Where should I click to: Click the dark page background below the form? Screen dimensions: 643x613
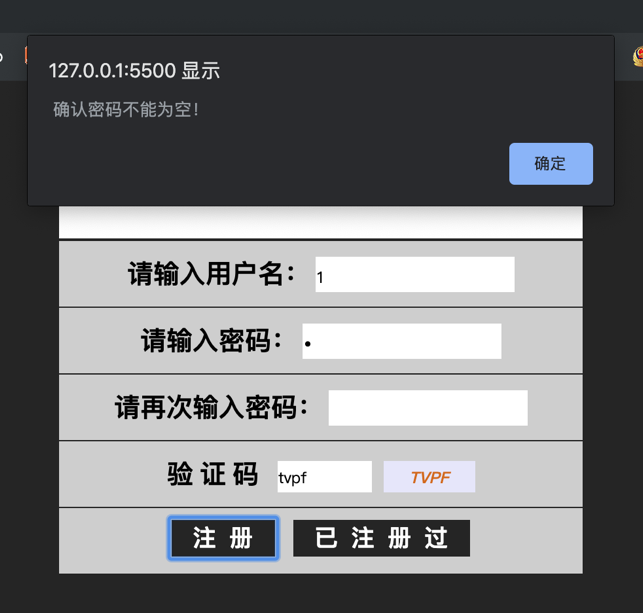pyautogui.click(x=321, y=594)
